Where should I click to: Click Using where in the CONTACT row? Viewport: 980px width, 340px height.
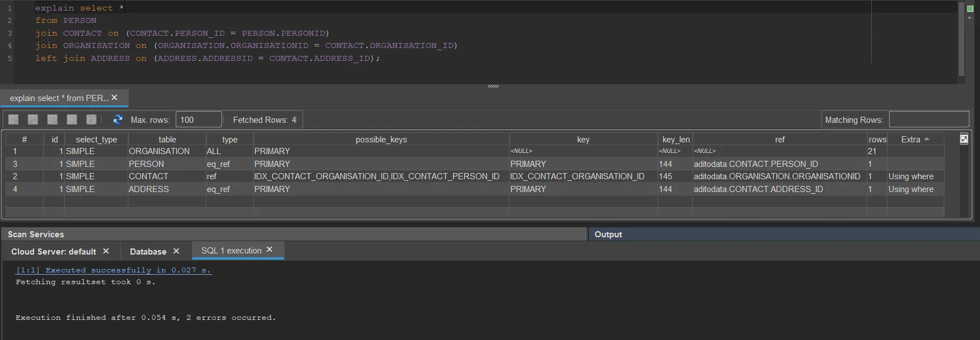915,176
